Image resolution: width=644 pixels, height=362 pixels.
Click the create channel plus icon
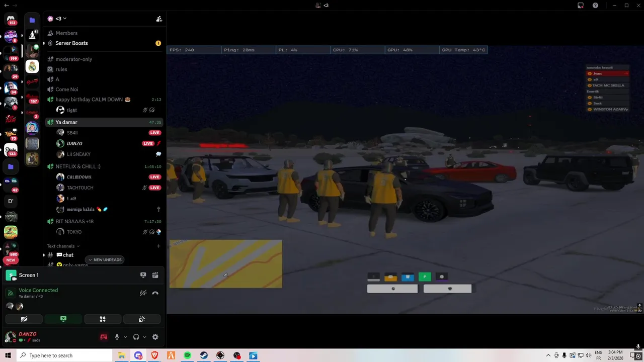[x=158, y=246]
